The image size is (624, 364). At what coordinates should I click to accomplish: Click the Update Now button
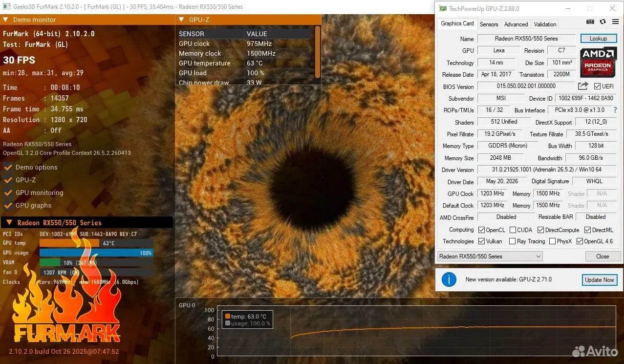[600, 280]
